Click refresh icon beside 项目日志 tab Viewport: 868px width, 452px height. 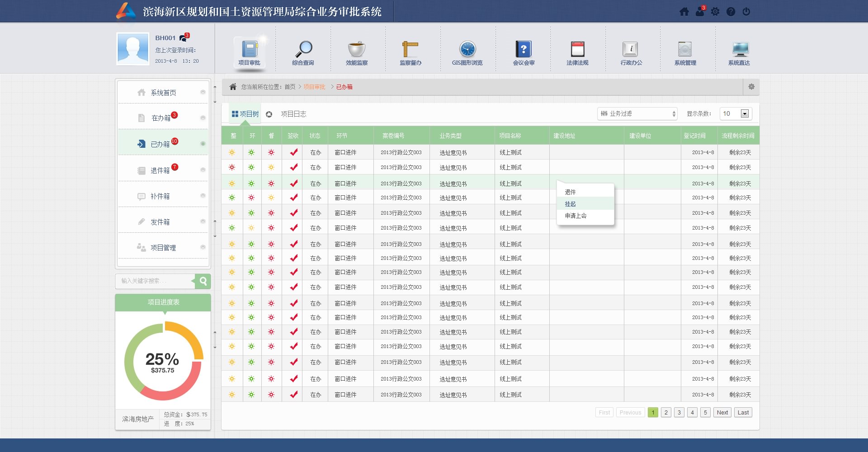269,114
